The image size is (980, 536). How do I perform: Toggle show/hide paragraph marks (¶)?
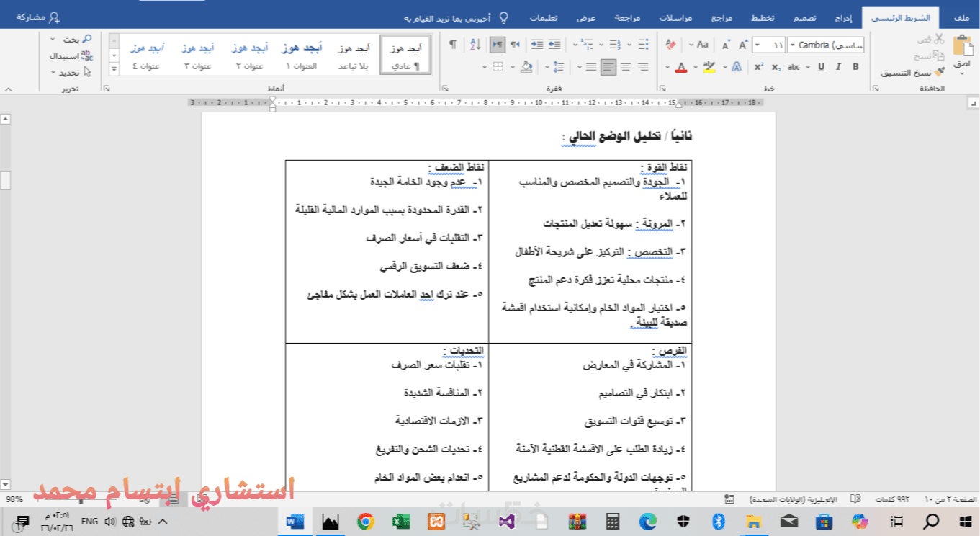(x=452, y=45)
